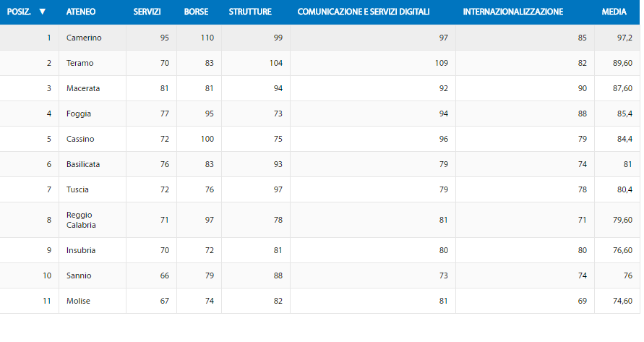Image resolution: width=644 pixels, height=342 pixels.
Task: Select the Insubria row name
Action: coord(81,250)
